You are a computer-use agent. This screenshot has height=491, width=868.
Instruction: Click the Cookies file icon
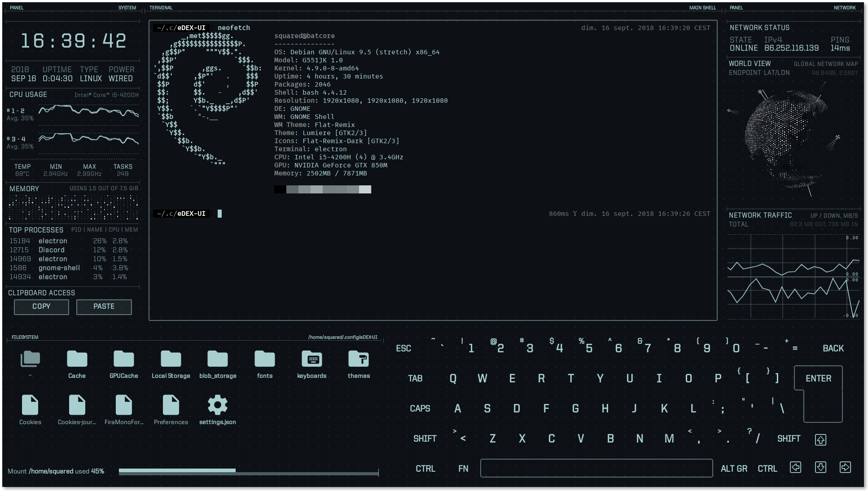coord(31,405)
